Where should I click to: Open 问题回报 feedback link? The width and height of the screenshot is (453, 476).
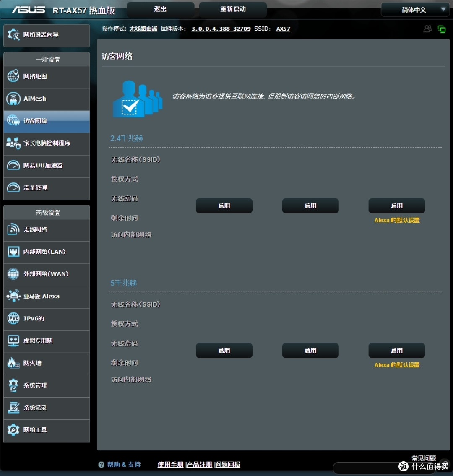[228, 464]
